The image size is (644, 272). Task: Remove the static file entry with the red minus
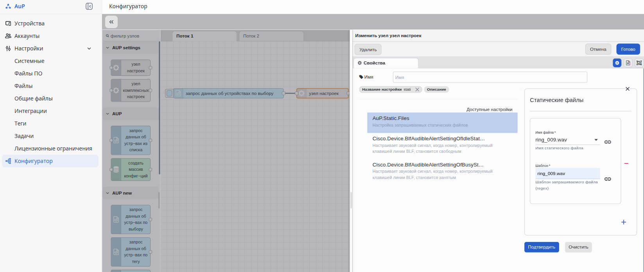coord(626,163)
